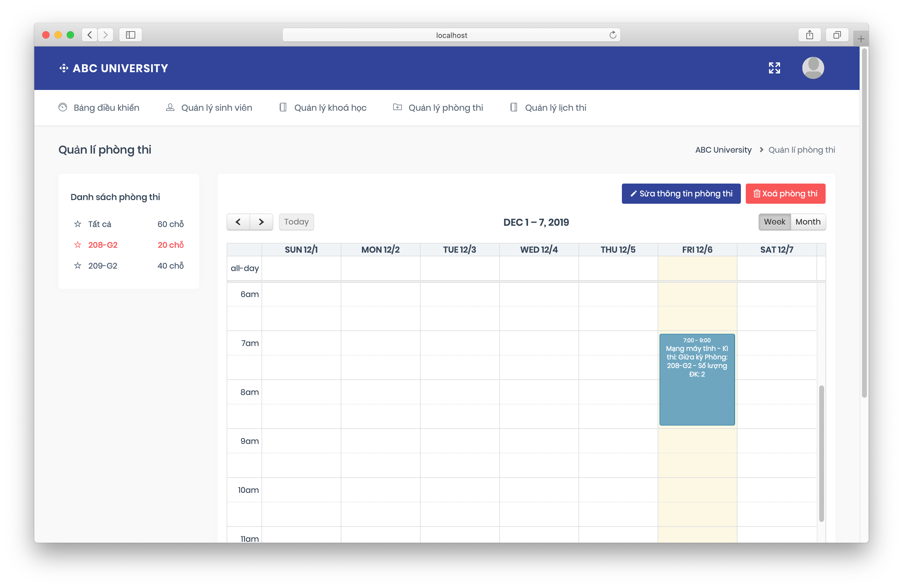Click Safari's share icon
The image size is (903, 588).
click(x=809, y=35)
